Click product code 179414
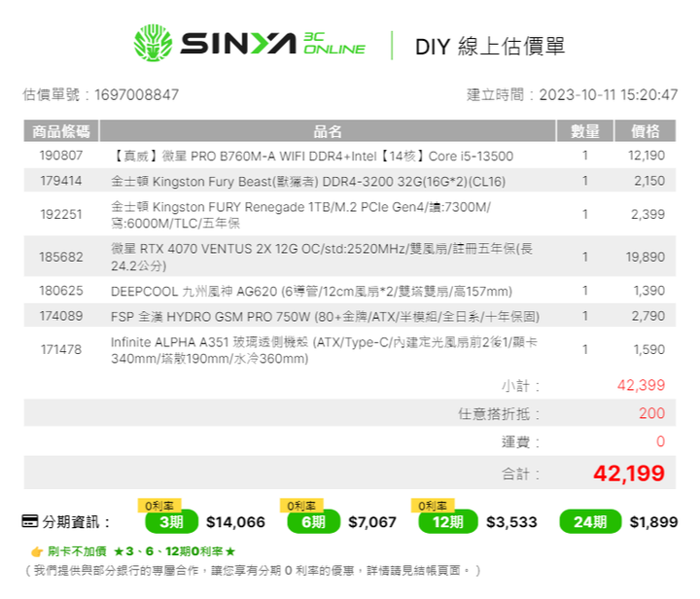The height and width of the screenshot is (599, 700). click(61, 181)
